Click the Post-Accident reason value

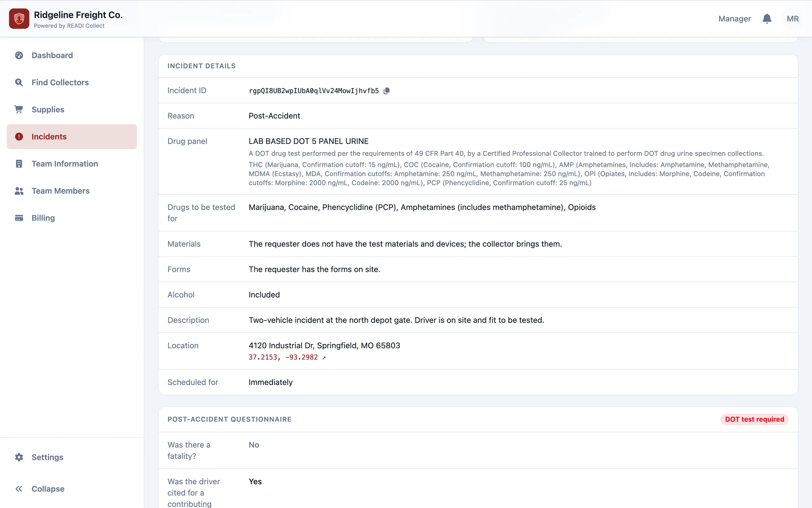click(274, 116)
